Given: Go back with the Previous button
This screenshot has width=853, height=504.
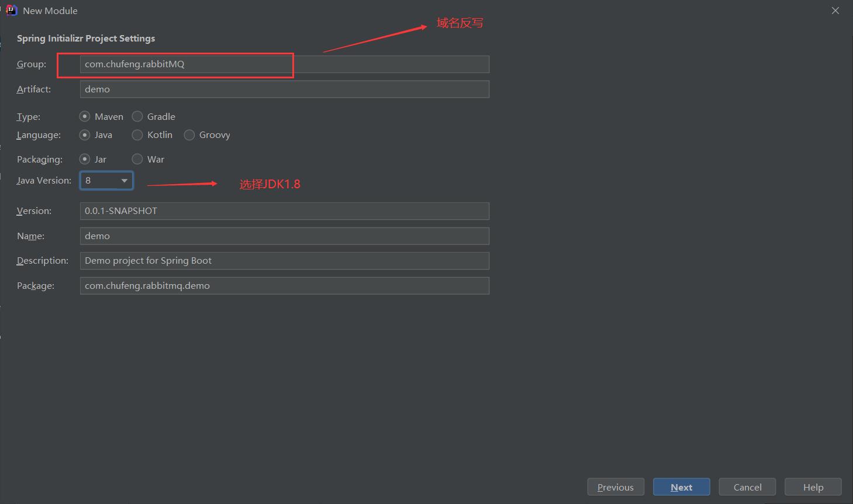Looking at the screenshot, I should [616, 487].
